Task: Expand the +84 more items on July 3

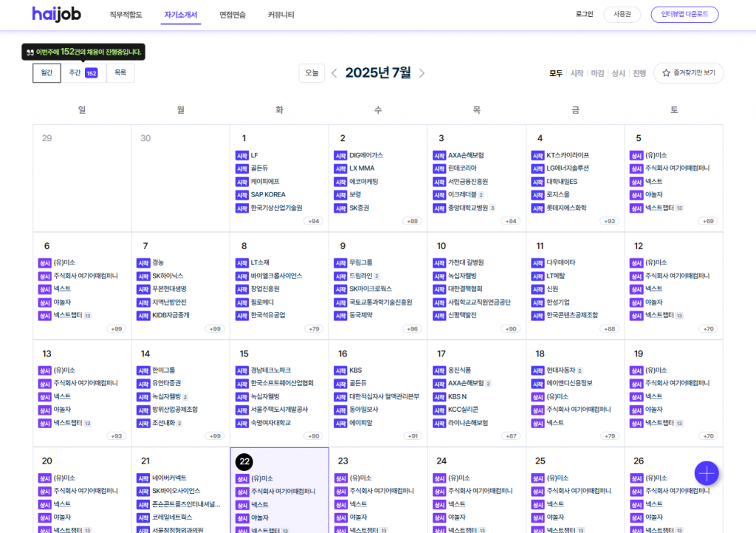Action: click(x=511, y=221)
